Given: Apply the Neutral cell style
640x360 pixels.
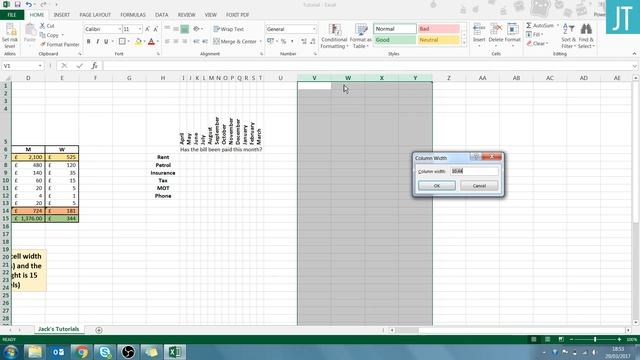Looking at the screenshot, I should point(439,40).
